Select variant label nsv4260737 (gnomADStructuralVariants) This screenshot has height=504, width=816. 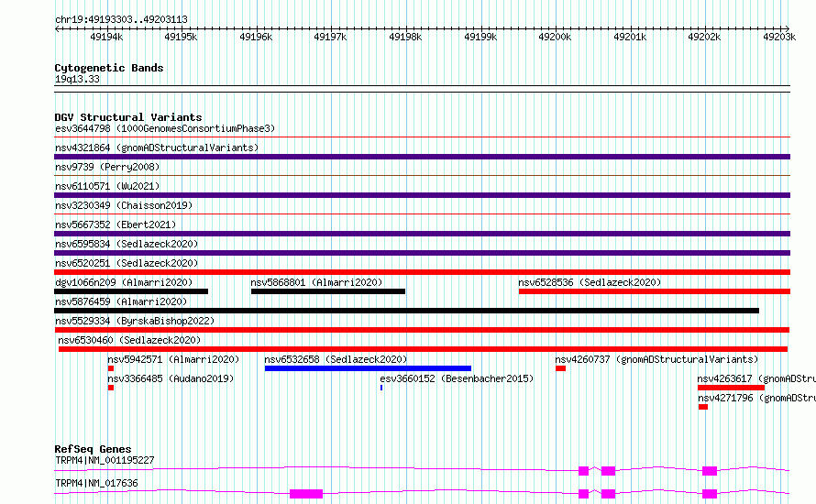click(656, 359)
